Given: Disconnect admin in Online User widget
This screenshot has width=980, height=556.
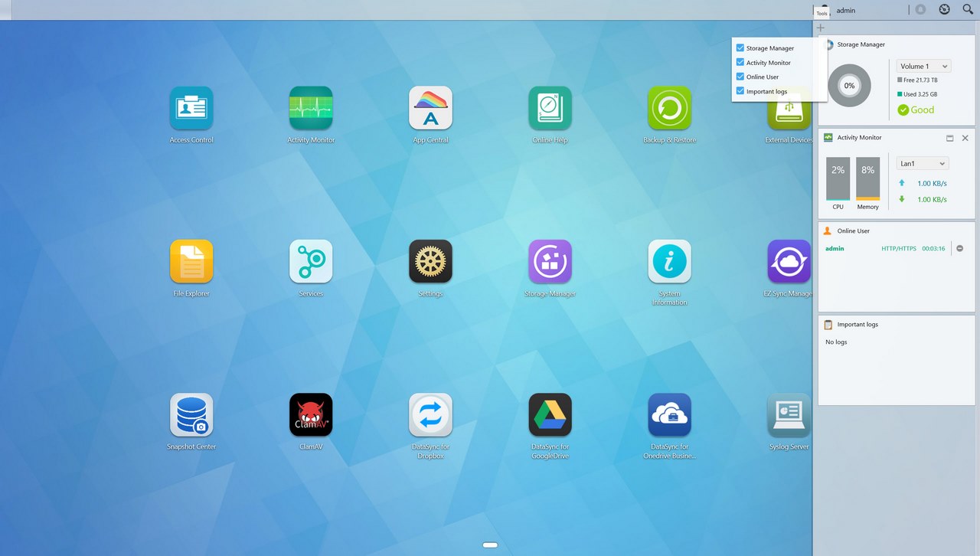Looking at the screenshot, I should tap(959, 248).
